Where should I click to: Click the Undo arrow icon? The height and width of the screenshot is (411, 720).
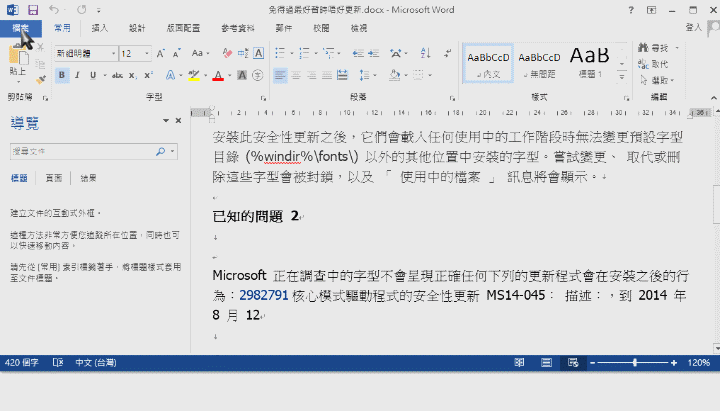pyautogui.click(x=54, y=10)
